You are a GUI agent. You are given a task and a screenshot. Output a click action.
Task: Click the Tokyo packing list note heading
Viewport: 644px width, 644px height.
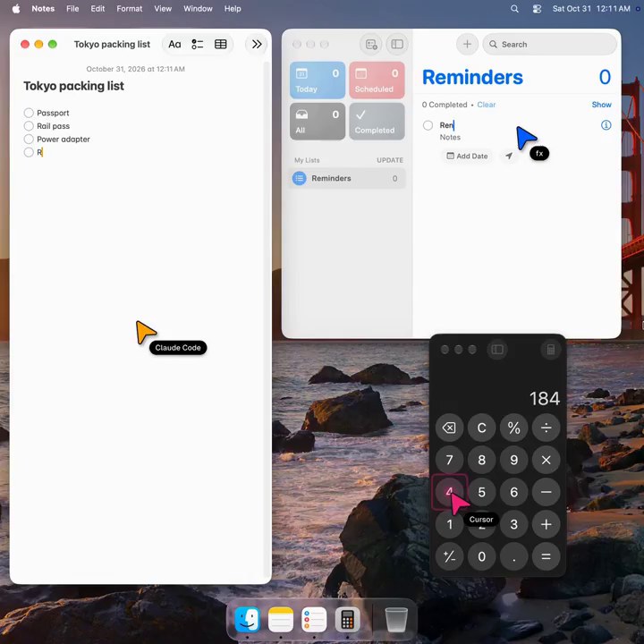point(73,86)
